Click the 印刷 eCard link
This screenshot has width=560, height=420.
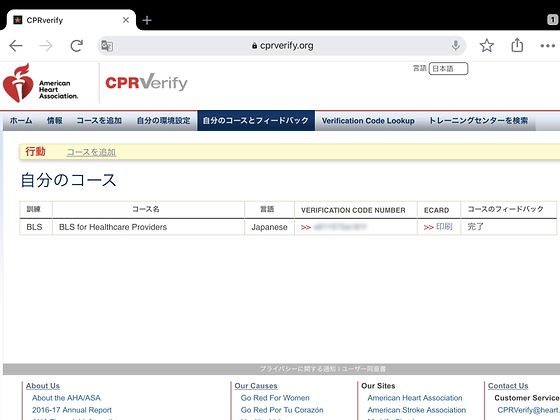click(444, 227)
